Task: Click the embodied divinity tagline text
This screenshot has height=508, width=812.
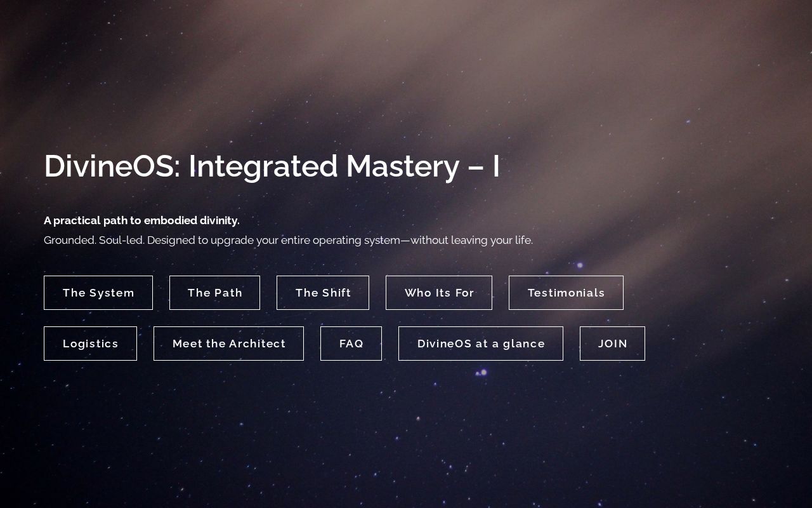Action: (x=141, y=220)
